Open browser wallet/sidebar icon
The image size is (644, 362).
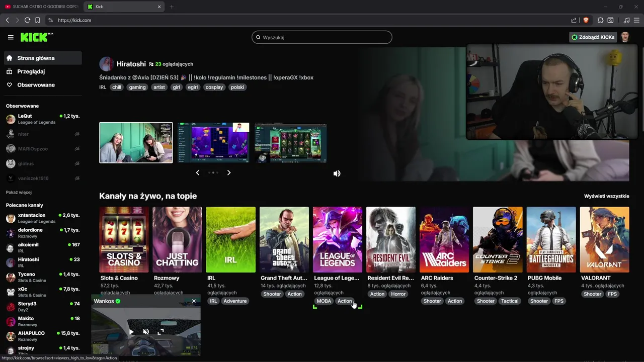(x=610, y=20)
